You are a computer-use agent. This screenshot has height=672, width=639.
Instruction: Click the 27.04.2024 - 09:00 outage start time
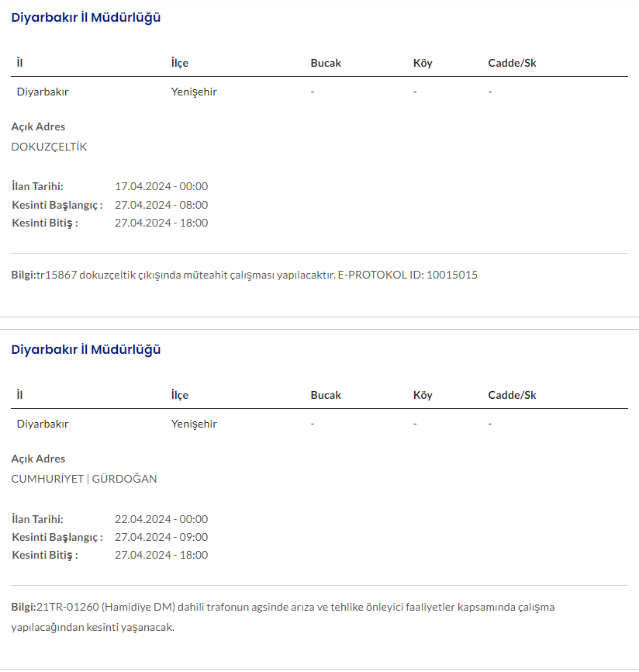pos(161,537)
